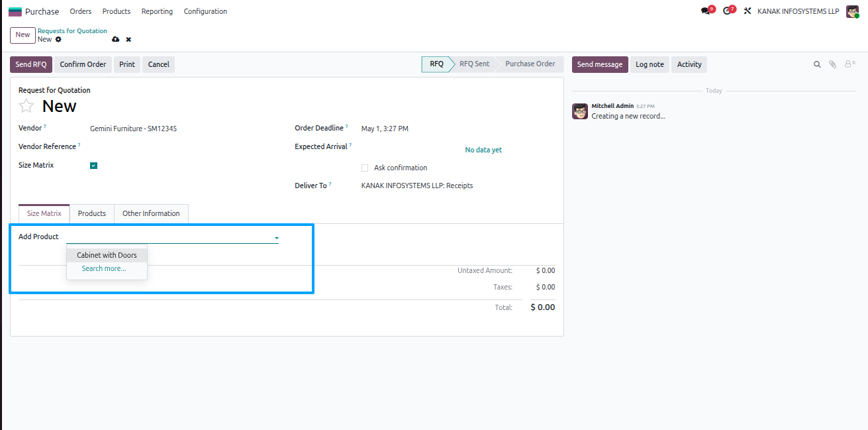
Task: Switch to the Products tab
Action: point(92,213)
